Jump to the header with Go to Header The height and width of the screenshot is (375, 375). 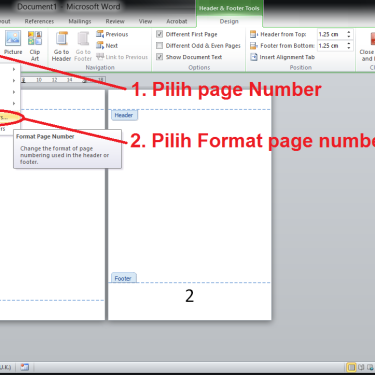pos(61,46)
